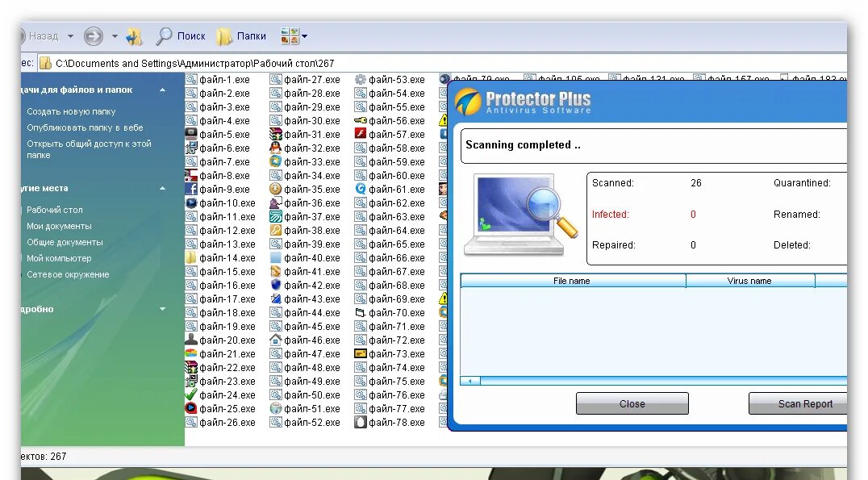Select the icon of файл-33.exe

coord(276,161)
